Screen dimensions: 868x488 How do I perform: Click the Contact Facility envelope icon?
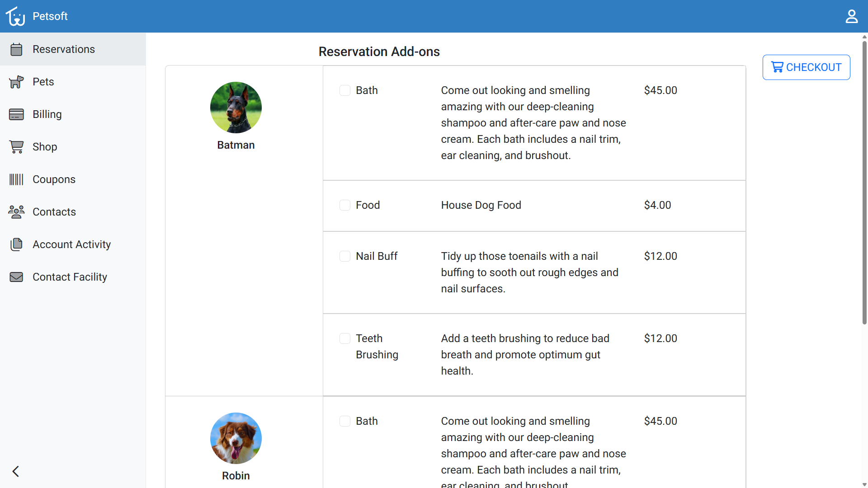tap(16, 277)
